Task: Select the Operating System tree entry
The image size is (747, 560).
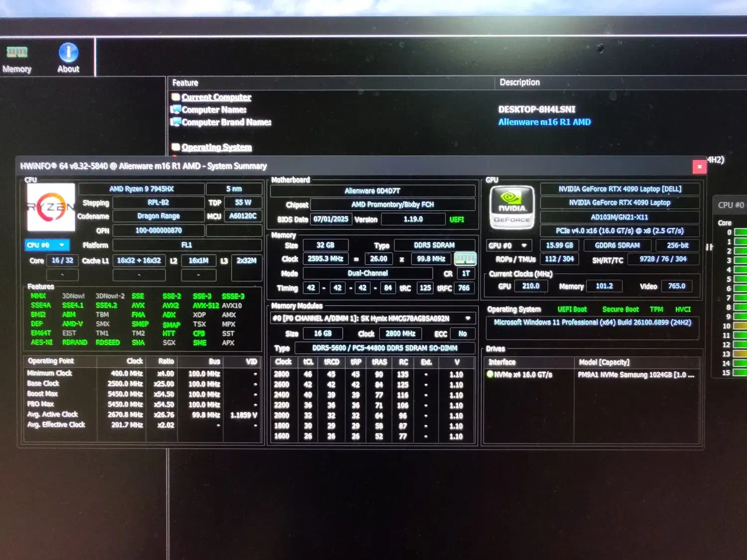Action: tap(216, 147)
